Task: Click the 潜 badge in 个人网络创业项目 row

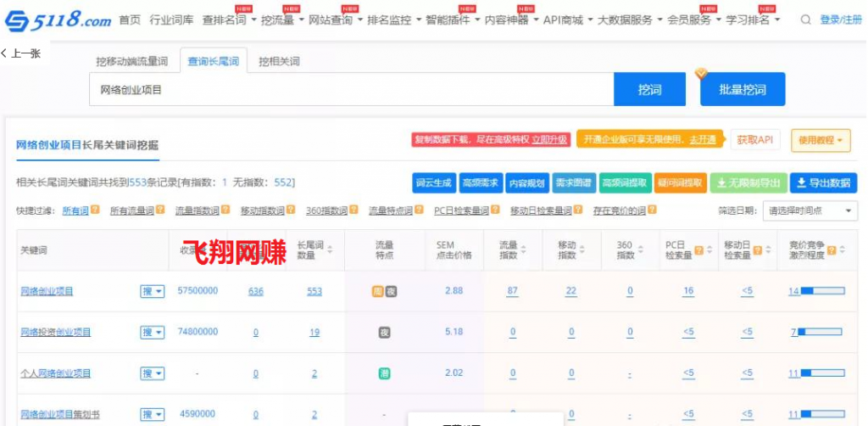Action: point(384,373)
